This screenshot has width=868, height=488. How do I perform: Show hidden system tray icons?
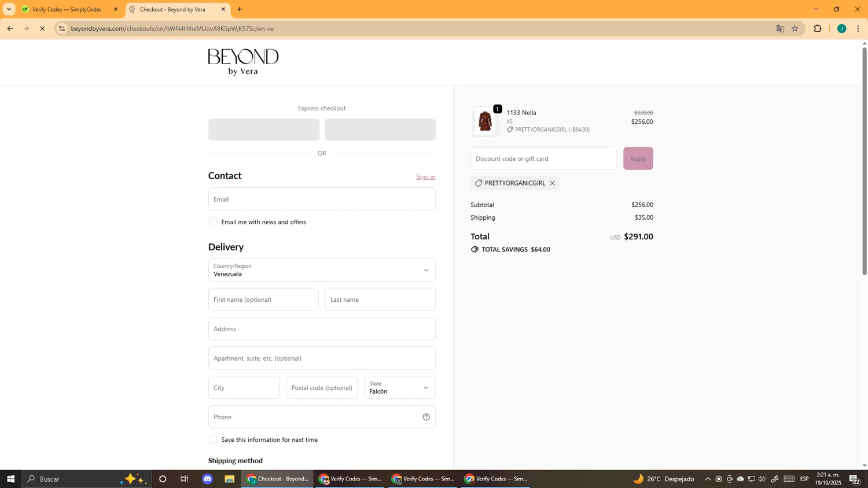click(708, 479)
